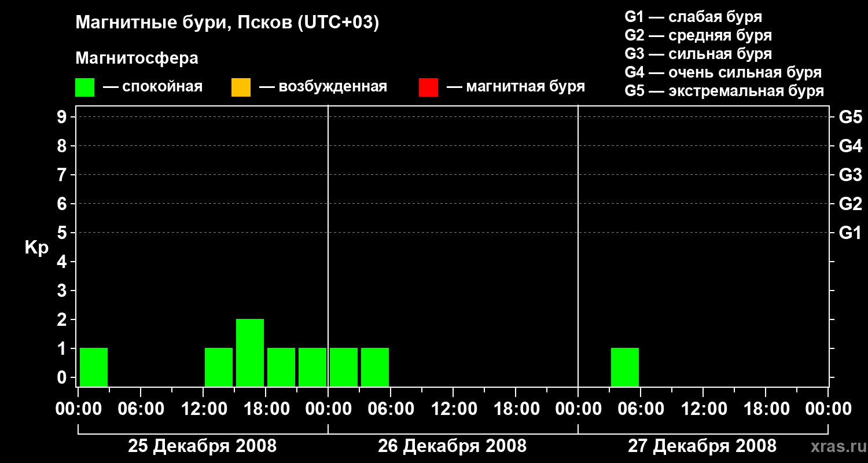Click the '— возбужденная' legend label
868x463 pixels.
pos(323,87)
